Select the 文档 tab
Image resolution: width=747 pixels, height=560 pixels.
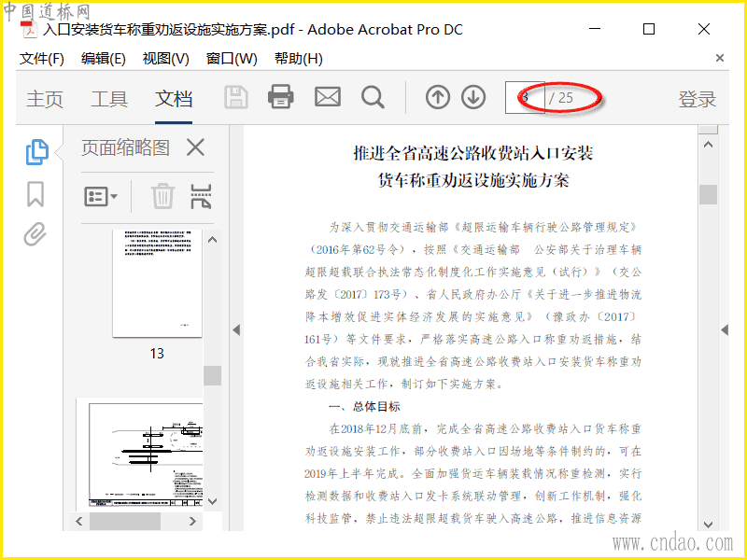[x=174, y=99]
